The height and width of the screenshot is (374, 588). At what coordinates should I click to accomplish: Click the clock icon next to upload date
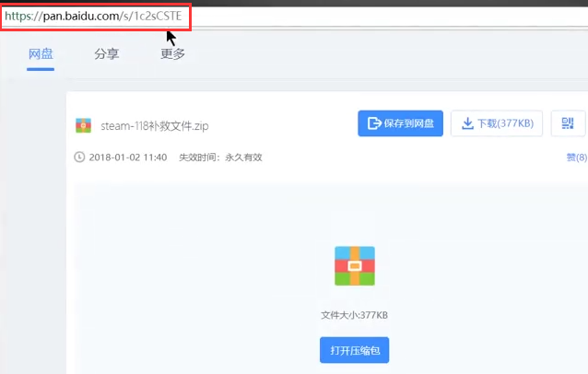(x=79, y=157)
